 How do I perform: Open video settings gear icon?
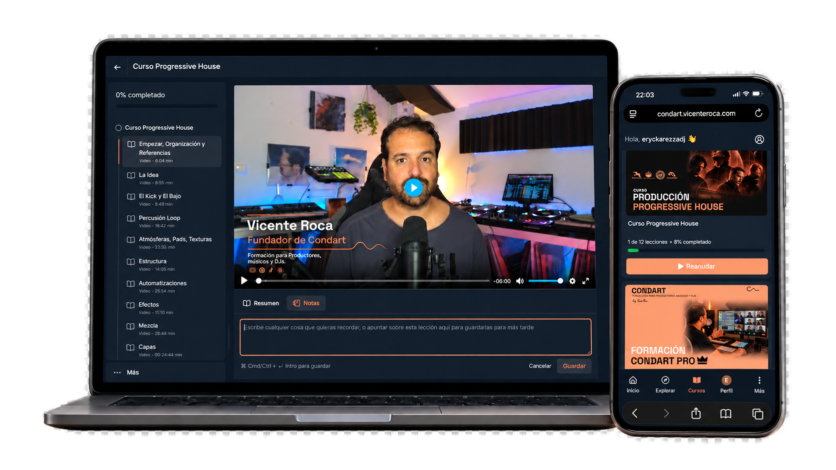(x=572, y=281)
